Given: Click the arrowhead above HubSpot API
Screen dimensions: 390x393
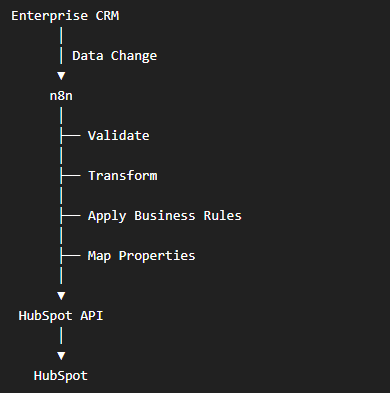Looking at the screenshot, I should (61, 296).
